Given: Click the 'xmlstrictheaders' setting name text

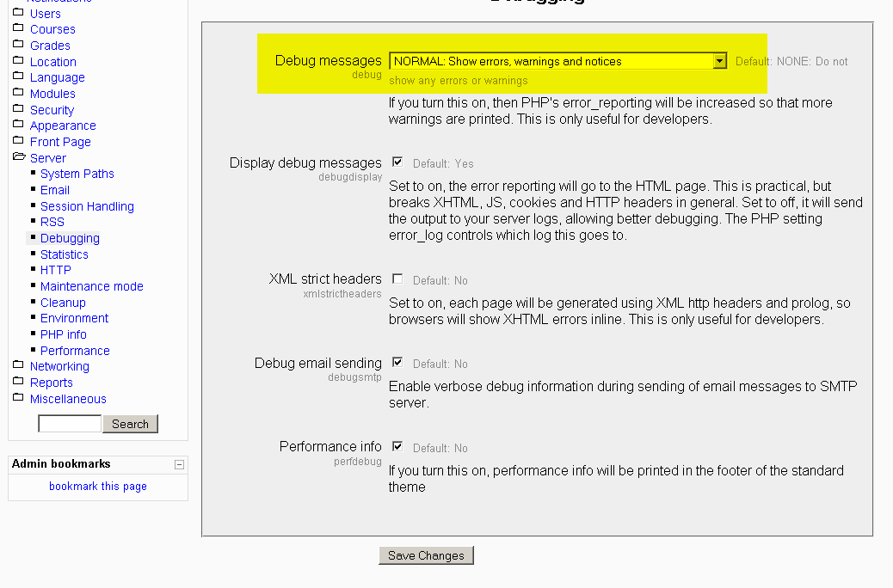Looking at the screenshot, I should pos(342,294).
